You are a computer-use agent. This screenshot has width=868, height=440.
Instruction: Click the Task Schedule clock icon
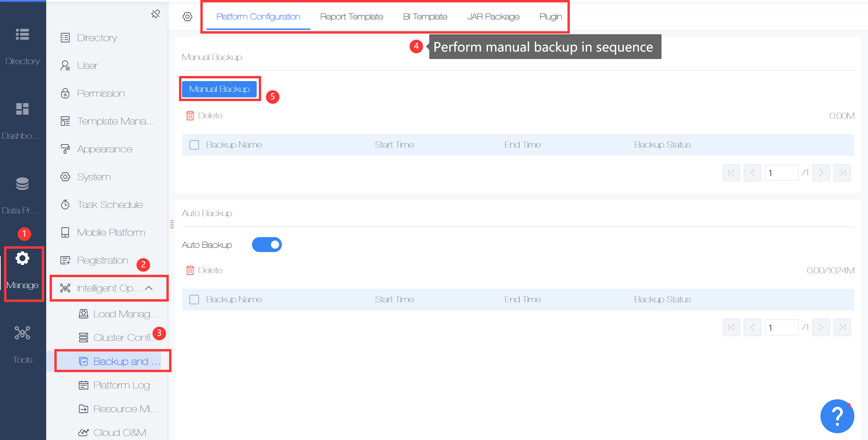pos(65,205)
